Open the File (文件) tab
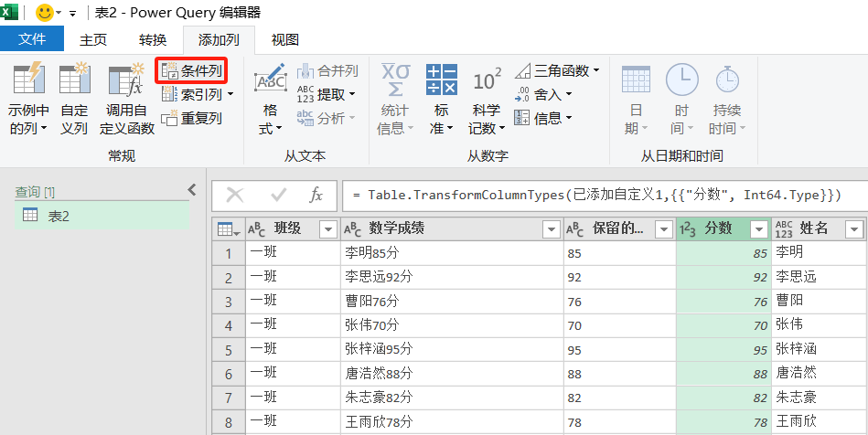 [x=32, y=39]
